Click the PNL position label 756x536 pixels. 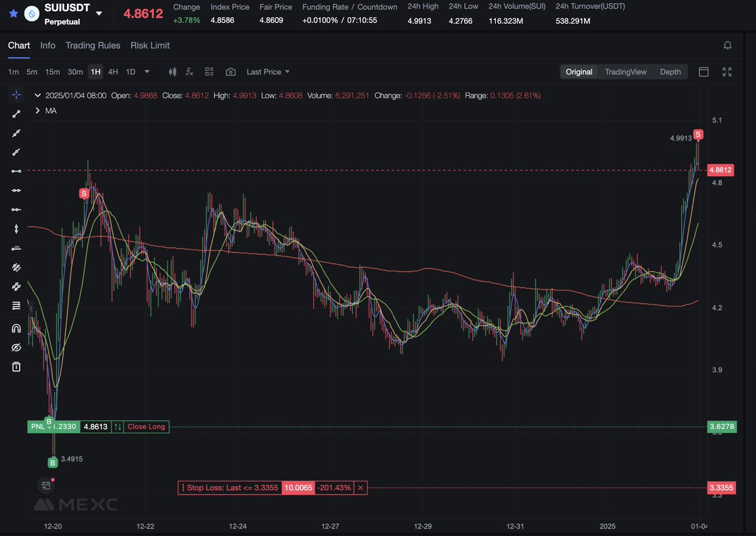pos(54,426)
